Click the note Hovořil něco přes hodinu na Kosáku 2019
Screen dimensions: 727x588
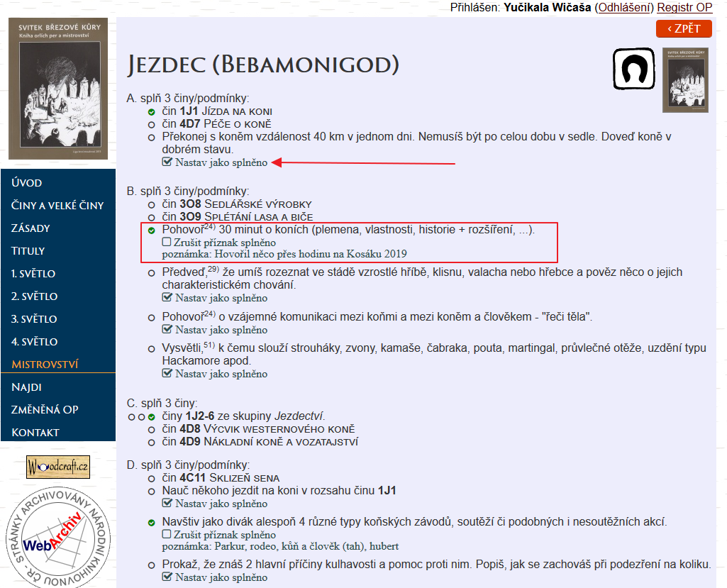pyautogui.click(x=284, y=254)
